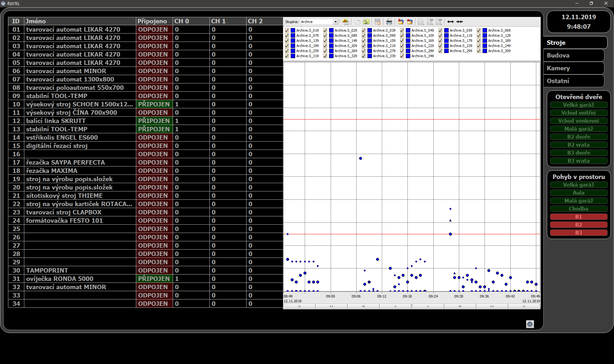Click blue color swatch of Archive.S_029

pos(331,30)
